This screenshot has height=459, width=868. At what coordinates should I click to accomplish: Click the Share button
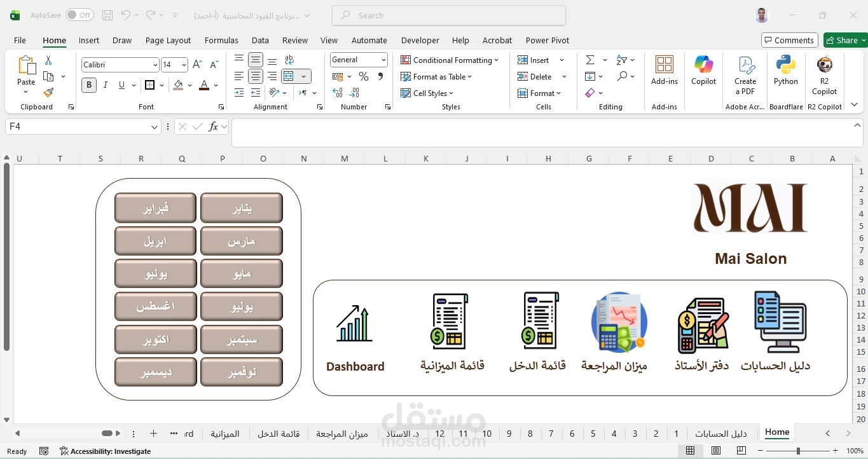click(846, 40)
